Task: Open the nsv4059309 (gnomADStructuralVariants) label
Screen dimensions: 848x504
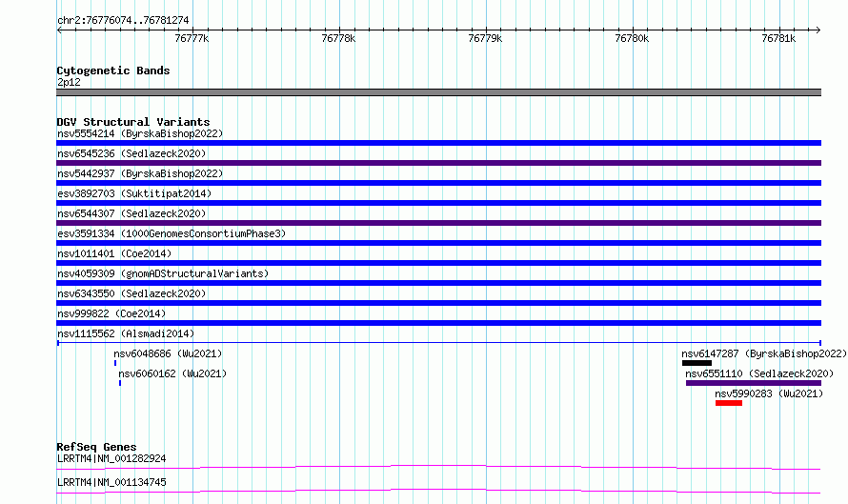Action: (x=163, y=273)
